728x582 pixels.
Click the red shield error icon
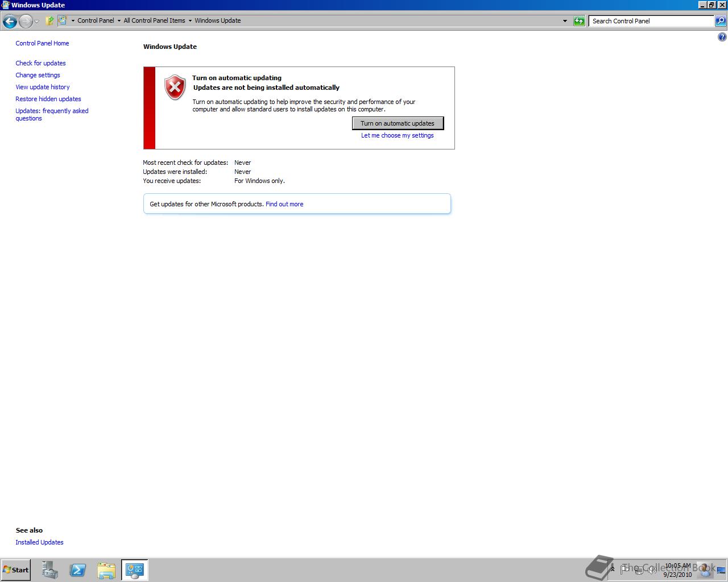175,88
